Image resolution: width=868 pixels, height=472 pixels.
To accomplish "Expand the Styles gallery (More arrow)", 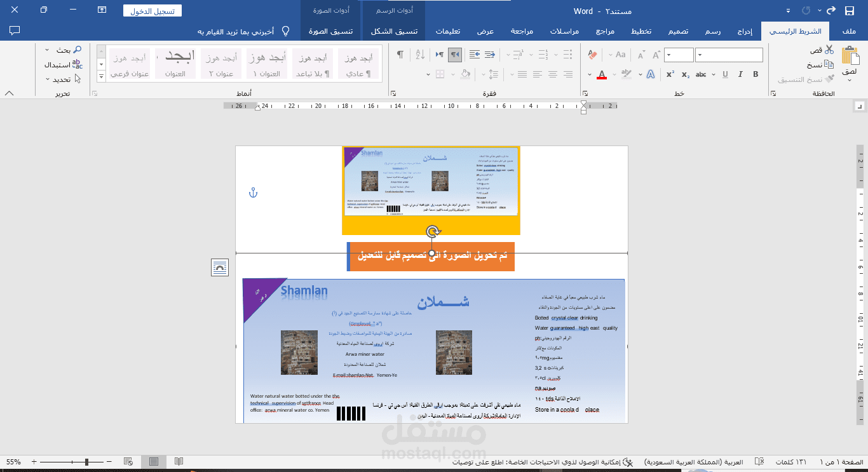I will click(101, 76).
